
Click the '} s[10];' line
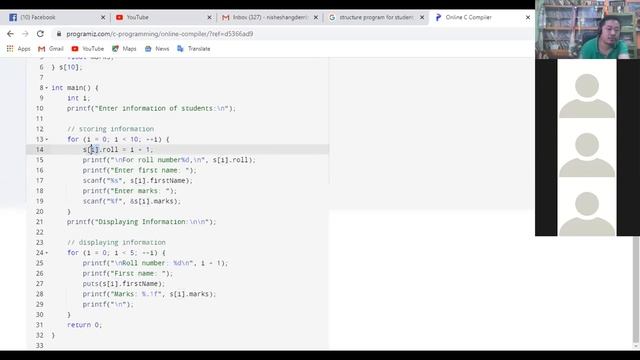click(x=67, y=67)
